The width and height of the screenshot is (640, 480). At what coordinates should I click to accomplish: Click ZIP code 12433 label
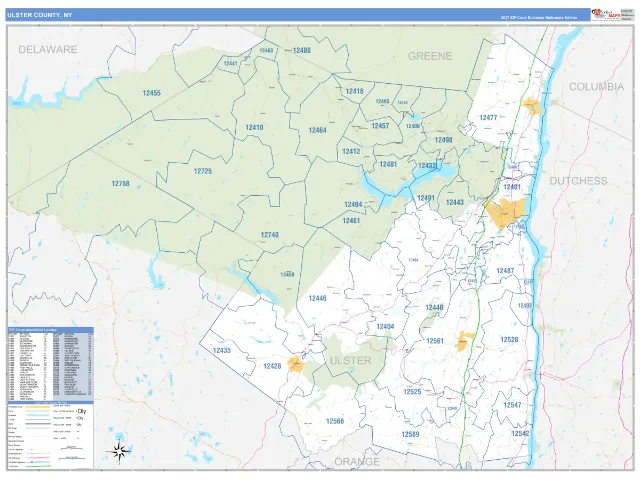coord(427,165)
